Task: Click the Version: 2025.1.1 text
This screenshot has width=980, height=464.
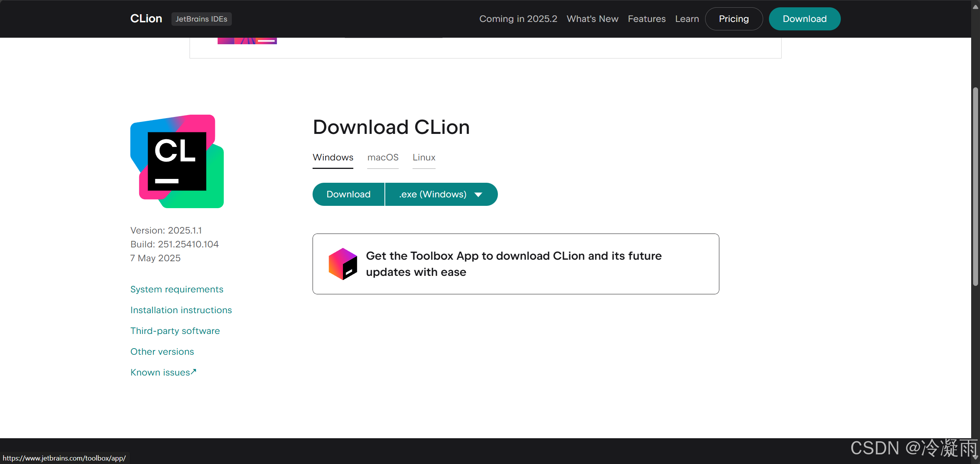Action: [x=166, y=230]
